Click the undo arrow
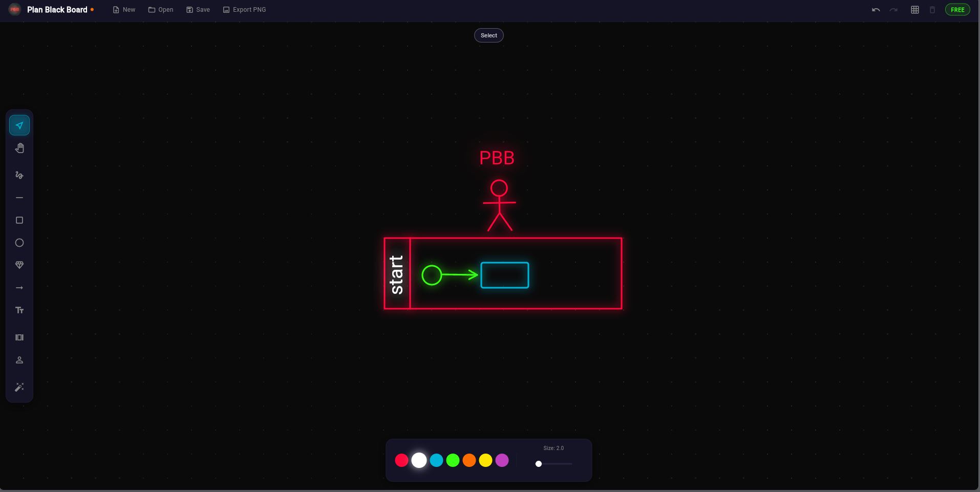This screenshot has width=980, height=492. tap(876, 10)
